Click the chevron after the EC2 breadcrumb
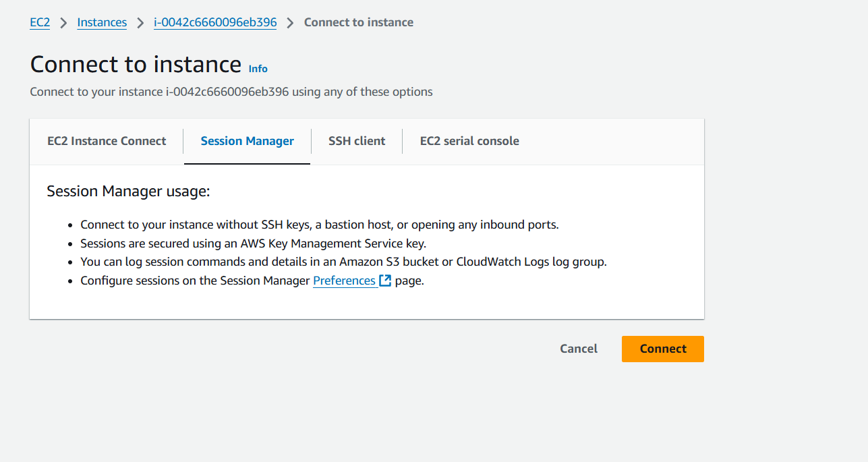 [64, 23]
